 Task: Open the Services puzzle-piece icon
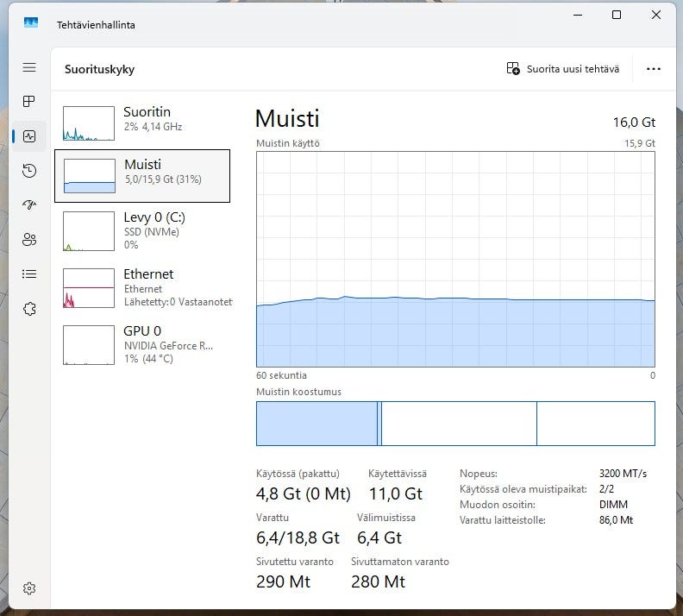29,309
